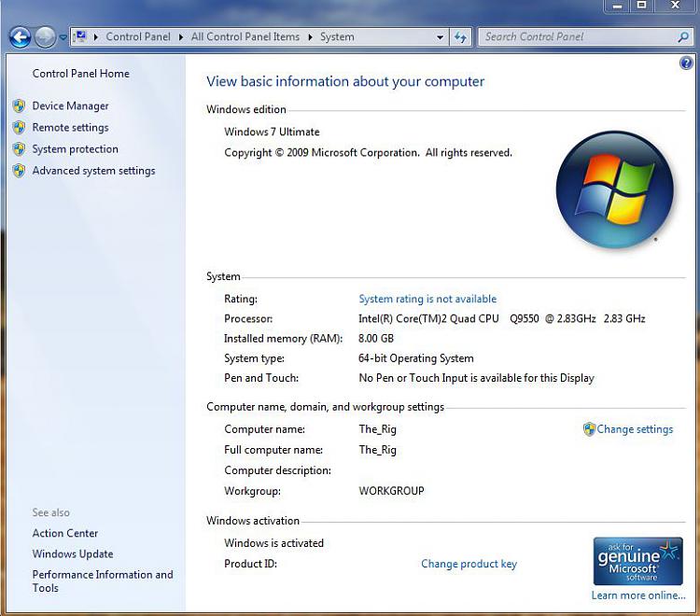Open Windows Update under See also

(73, 554)
